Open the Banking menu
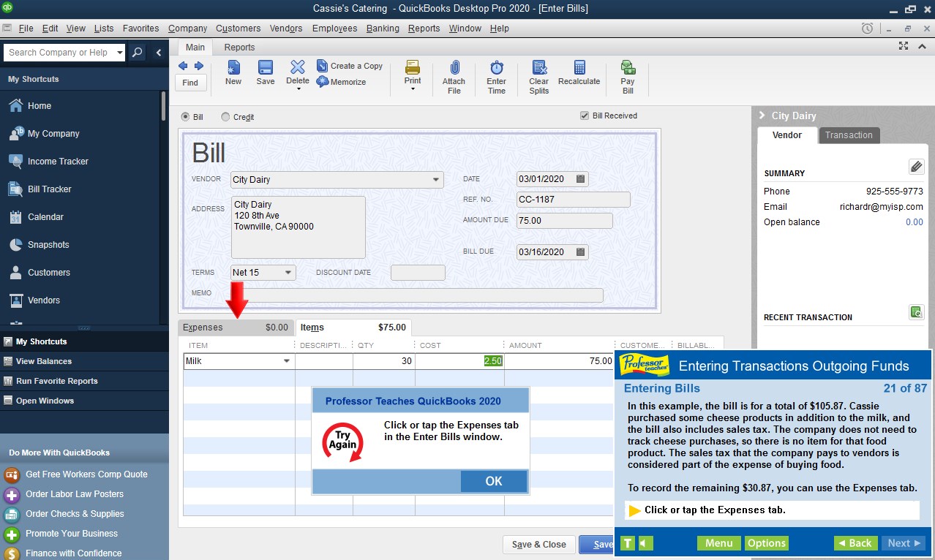 click(x=383, y=29)
